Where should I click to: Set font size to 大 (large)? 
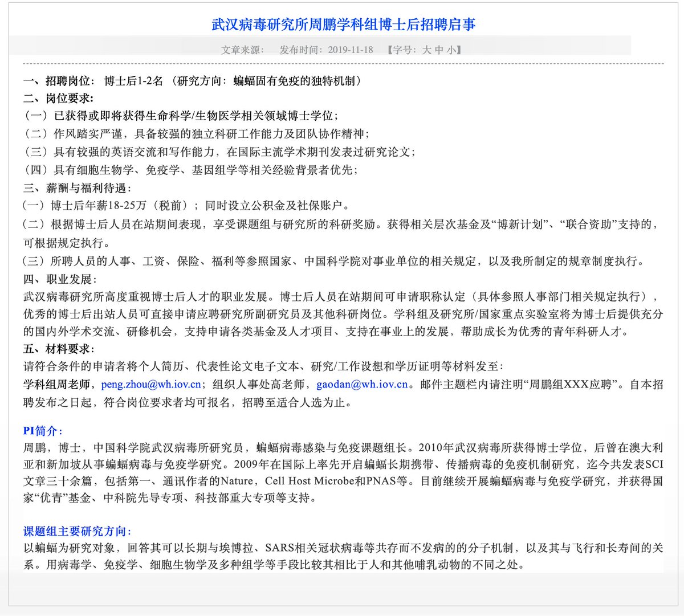tap(426, 50)
